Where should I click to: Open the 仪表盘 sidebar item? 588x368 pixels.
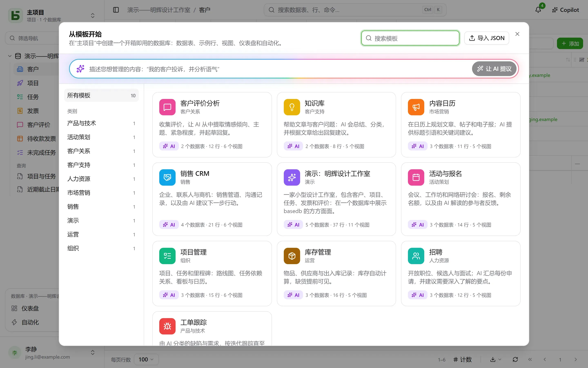30,308
